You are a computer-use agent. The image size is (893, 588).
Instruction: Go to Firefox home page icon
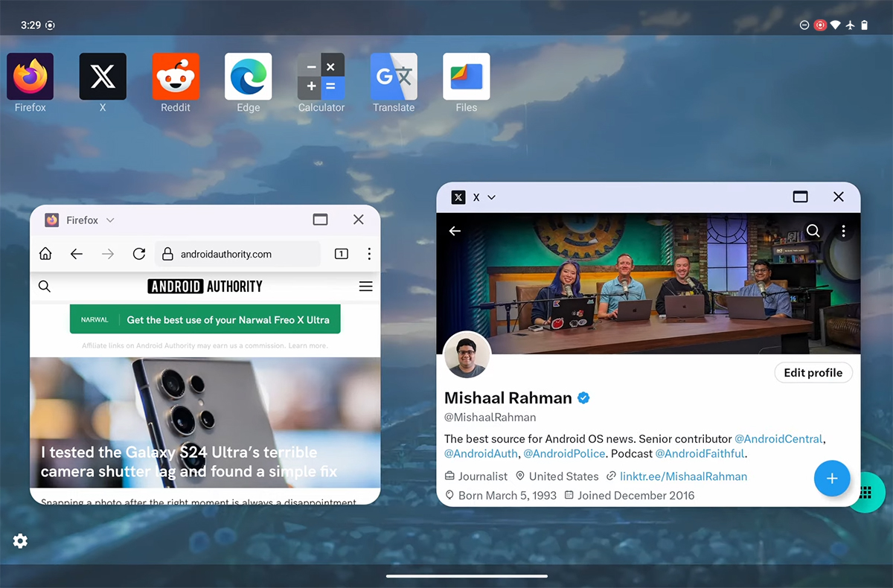45,254
